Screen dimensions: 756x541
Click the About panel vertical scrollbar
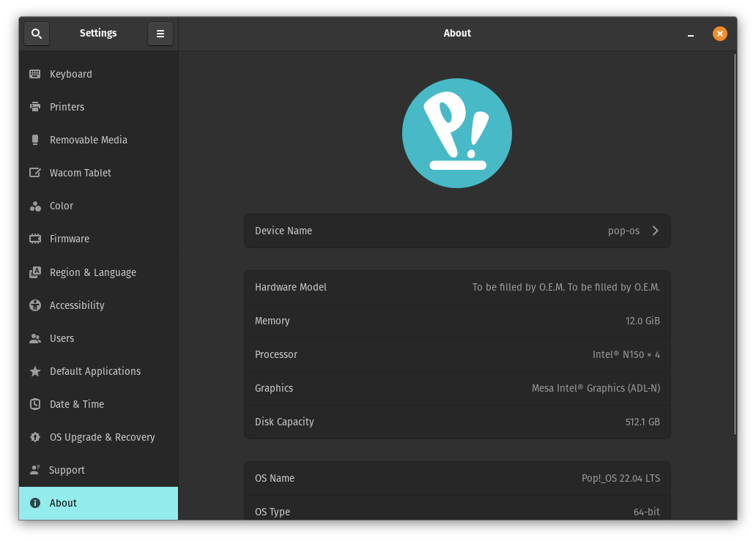coord(735,244)
